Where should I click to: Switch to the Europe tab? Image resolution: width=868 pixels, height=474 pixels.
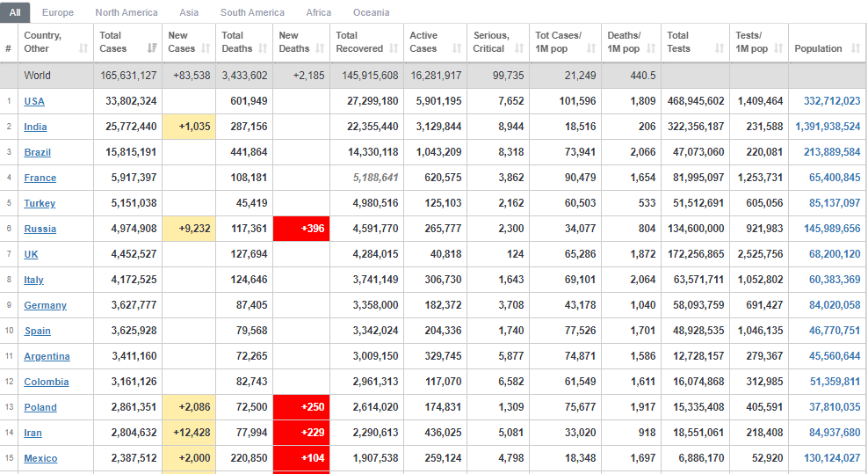pos(58,12)
